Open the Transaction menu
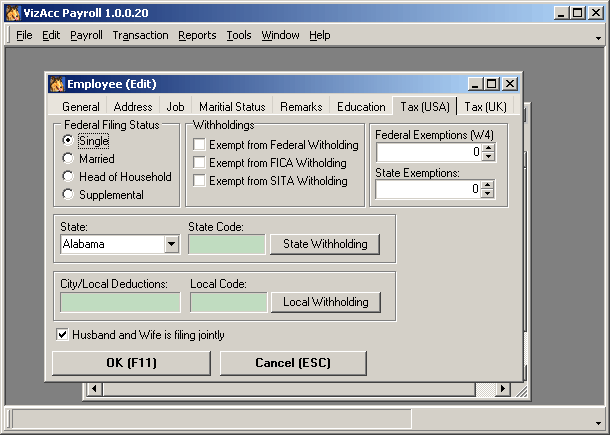Viewport: 610px width, 435px height. pos(140,35)
